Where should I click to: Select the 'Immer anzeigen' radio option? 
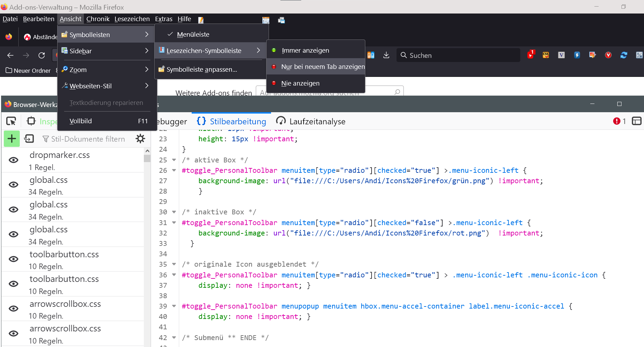[305, 51]
